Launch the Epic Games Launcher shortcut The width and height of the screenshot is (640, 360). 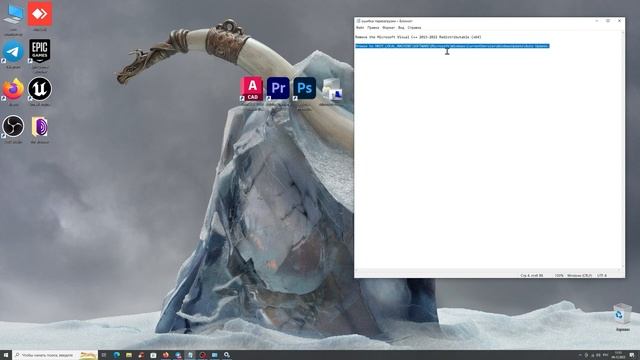point(40,55)
